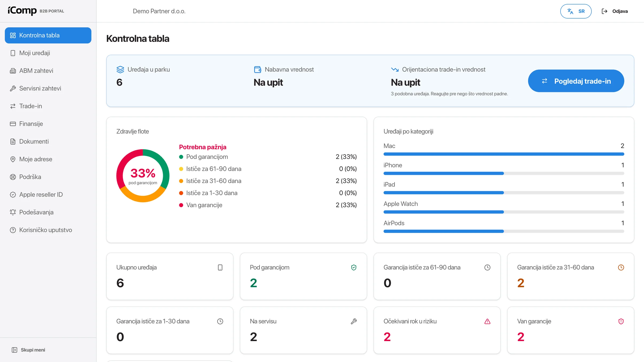Click the iPad category label
644x362 pixels.
click(389, 184)
